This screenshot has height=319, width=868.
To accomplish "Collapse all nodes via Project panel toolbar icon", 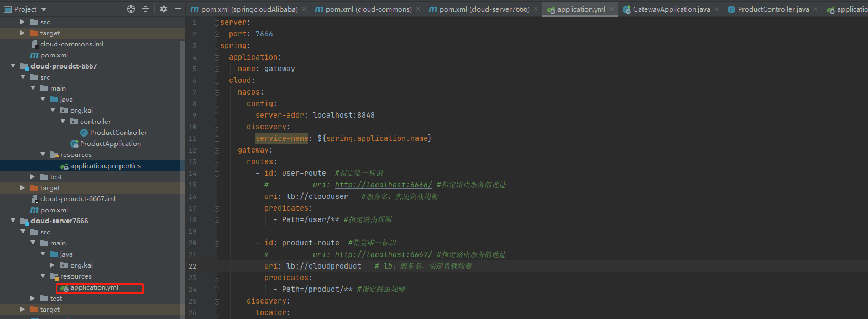I will (x=145, y=9).
